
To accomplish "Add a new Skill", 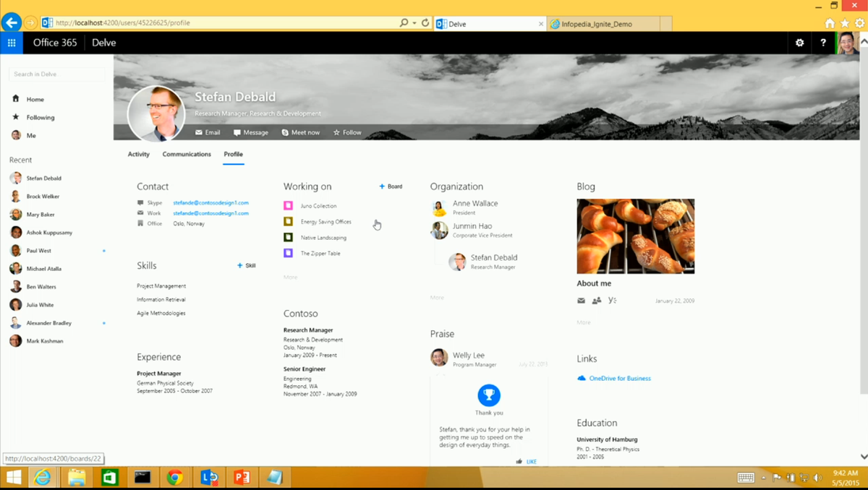I will (247, 266).
